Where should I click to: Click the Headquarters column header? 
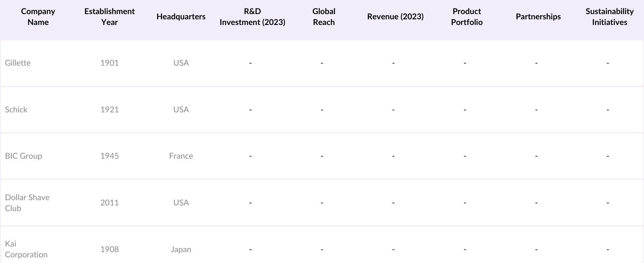click(181, 17)
